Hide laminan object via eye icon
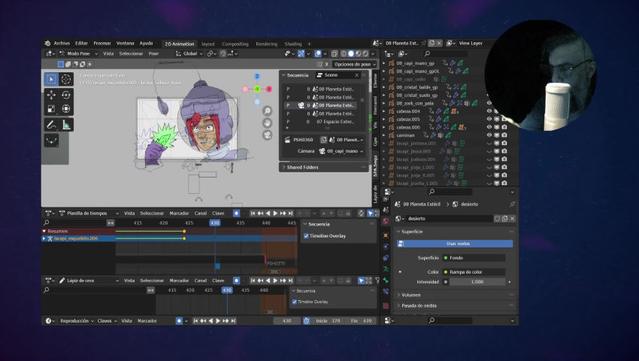639x361 pixels. click(489, 135)
